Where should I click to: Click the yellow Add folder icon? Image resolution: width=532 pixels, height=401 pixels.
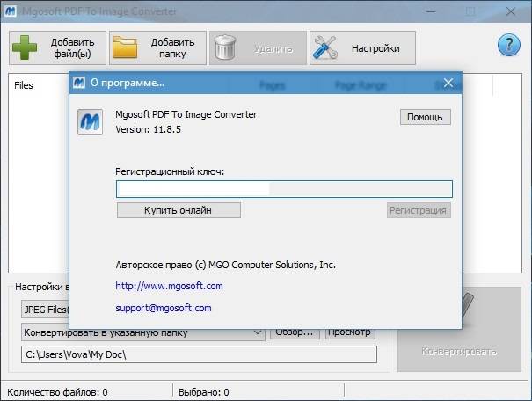[x=127, y=47]
